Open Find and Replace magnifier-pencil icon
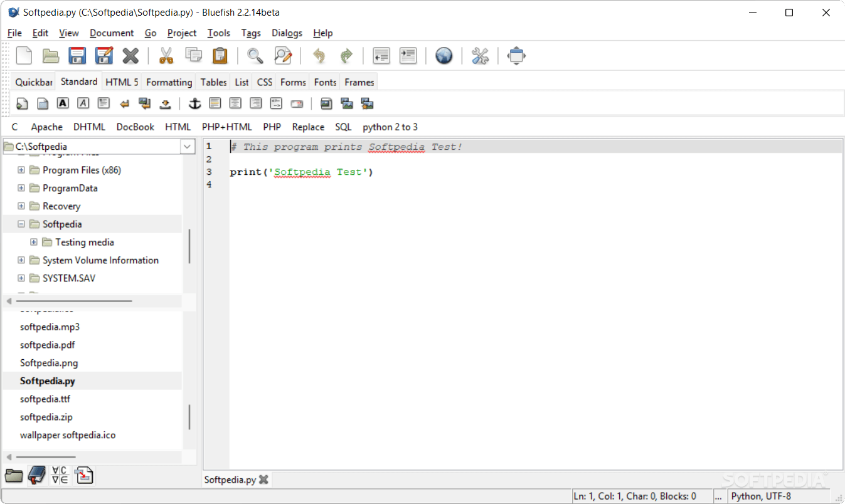The image size is (845, 504). 283,56
